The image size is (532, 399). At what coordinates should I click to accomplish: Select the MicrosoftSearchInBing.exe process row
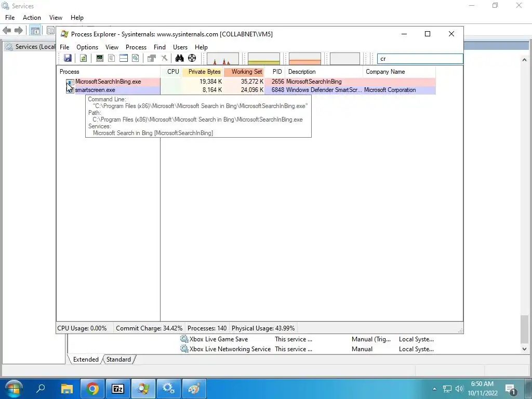246,82
